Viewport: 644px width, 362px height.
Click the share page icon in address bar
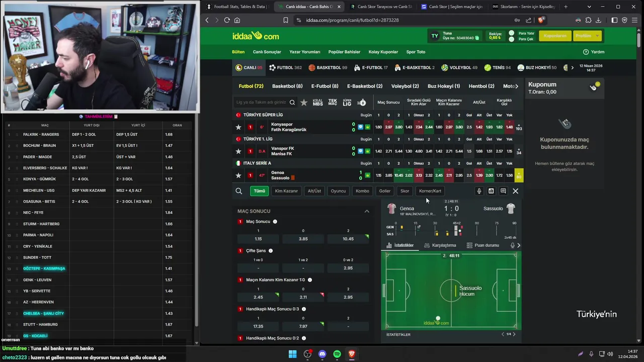click(x=528, y=20)
